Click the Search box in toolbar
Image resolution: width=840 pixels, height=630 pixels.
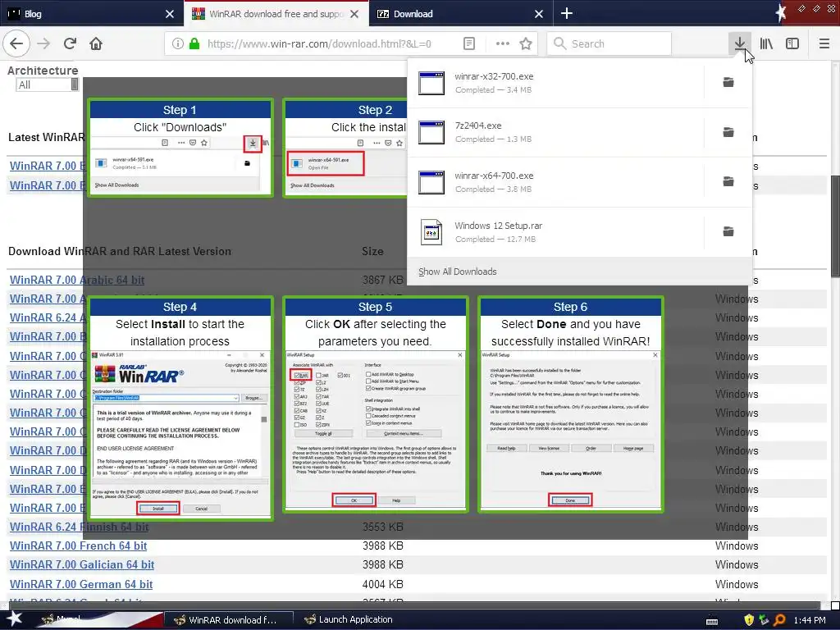[x=609, y=44]
